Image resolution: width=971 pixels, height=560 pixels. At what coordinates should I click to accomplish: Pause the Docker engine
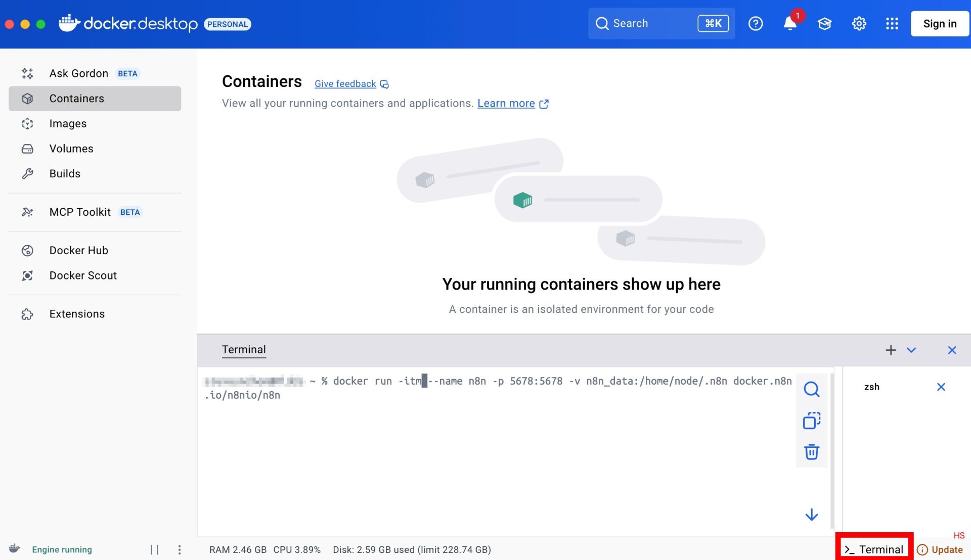click(155, 549)
